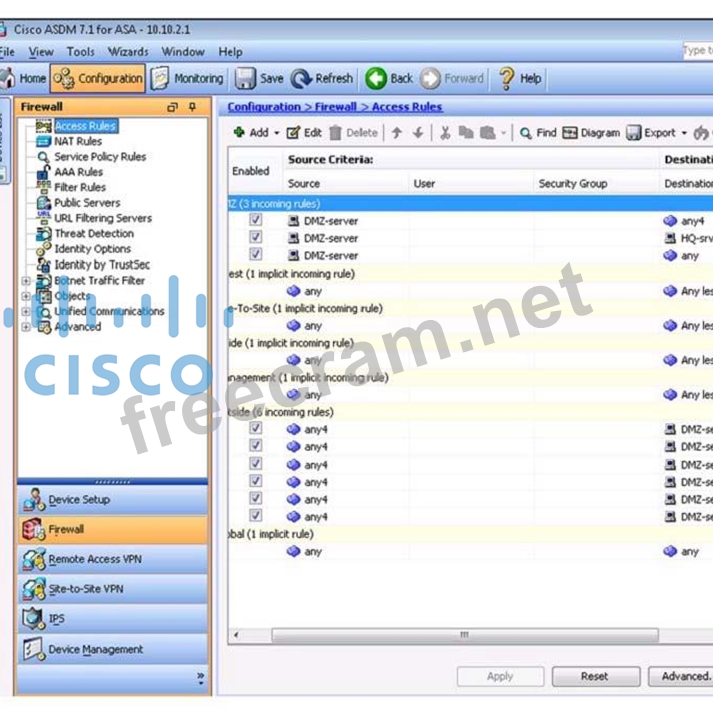
Task: Uncheck the first DMZ-server rule checkbox
Action: (256, 220)
